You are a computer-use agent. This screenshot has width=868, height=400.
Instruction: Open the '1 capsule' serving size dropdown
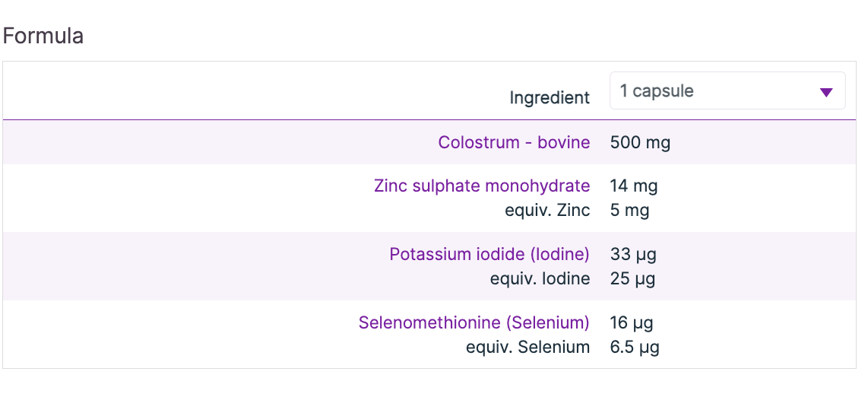pos(727,91)
